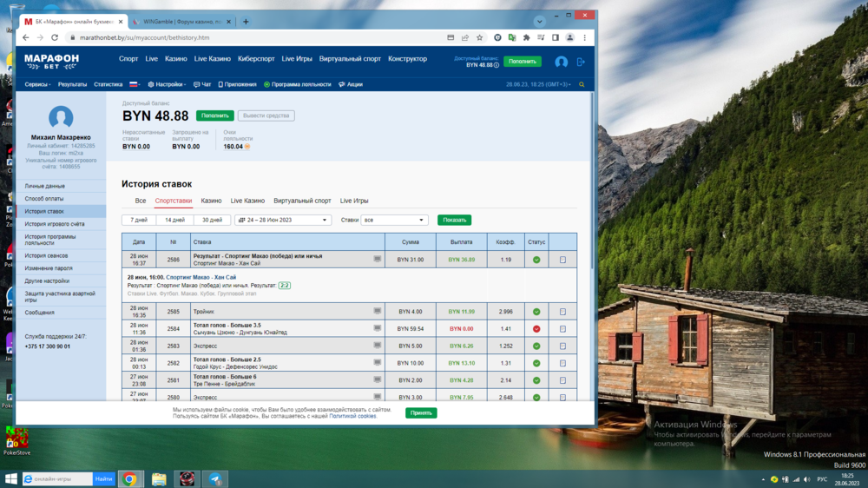Open the Russian flag language selector

(x=135, y=84)
